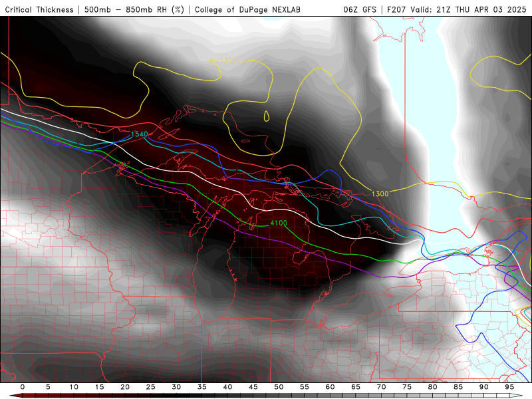The width and height of the screenshot is (532, 399).
Task: Click the "35" tick label on the legend
Action: click(202, 387)
